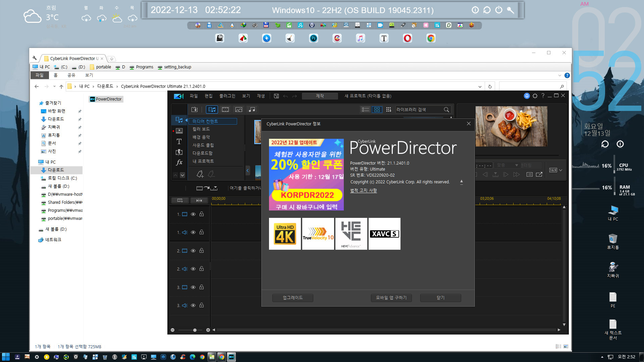Click the library search magnifier icon
The width and height of the screenshot is (644, 362).
[x=446, y=110]
